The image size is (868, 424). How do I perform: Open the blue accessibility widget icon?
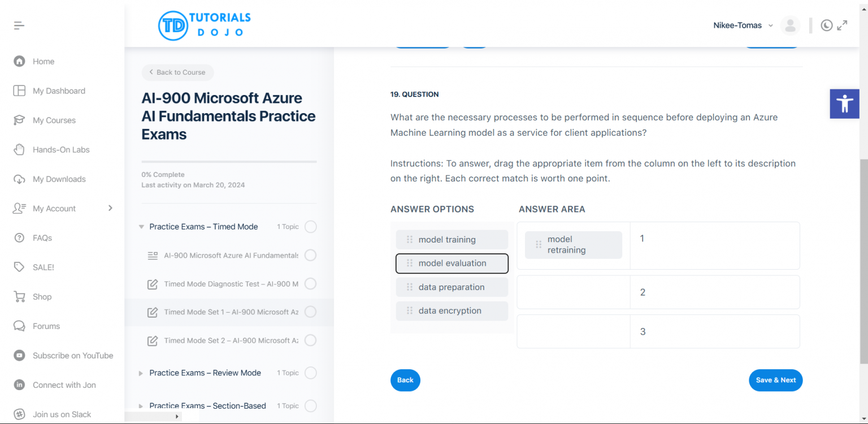point(844,103)
